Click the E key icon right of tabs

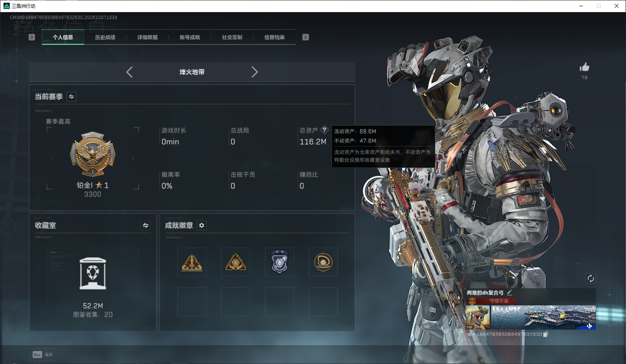click(x=306, y=37)
